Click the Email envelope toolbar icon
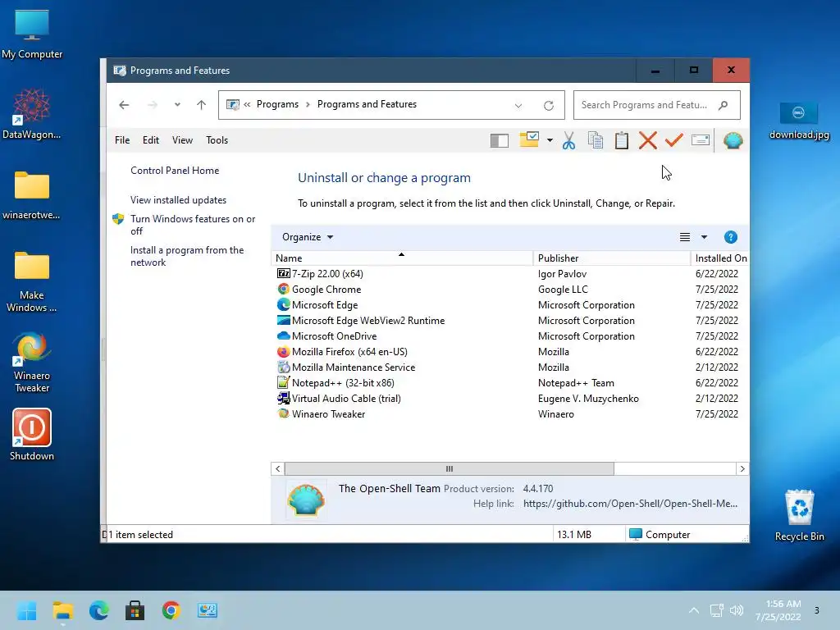 click(x=701, y=140)
